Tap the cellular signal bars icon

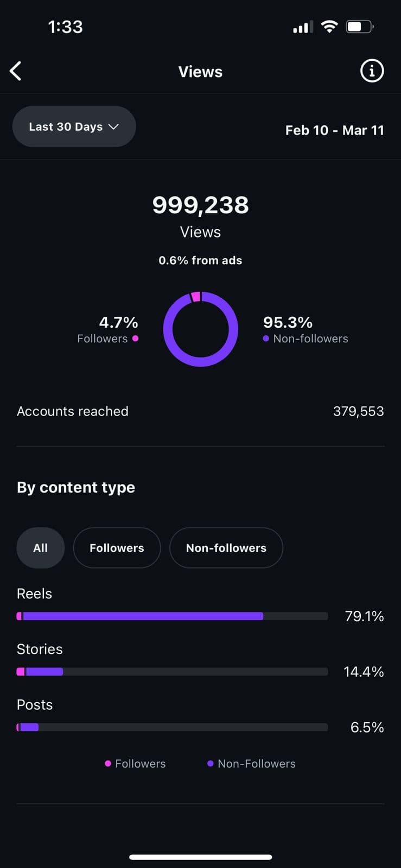pyautogui.click(x=303, y=27)
